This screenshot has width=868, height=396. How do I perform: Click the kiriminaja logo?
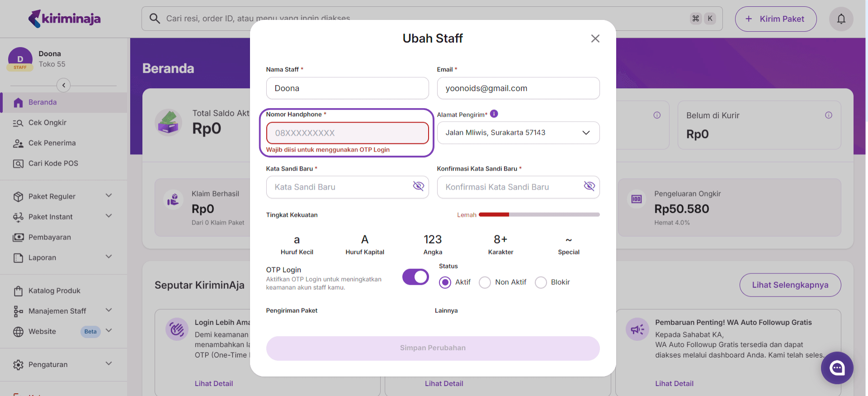[64, 19]
